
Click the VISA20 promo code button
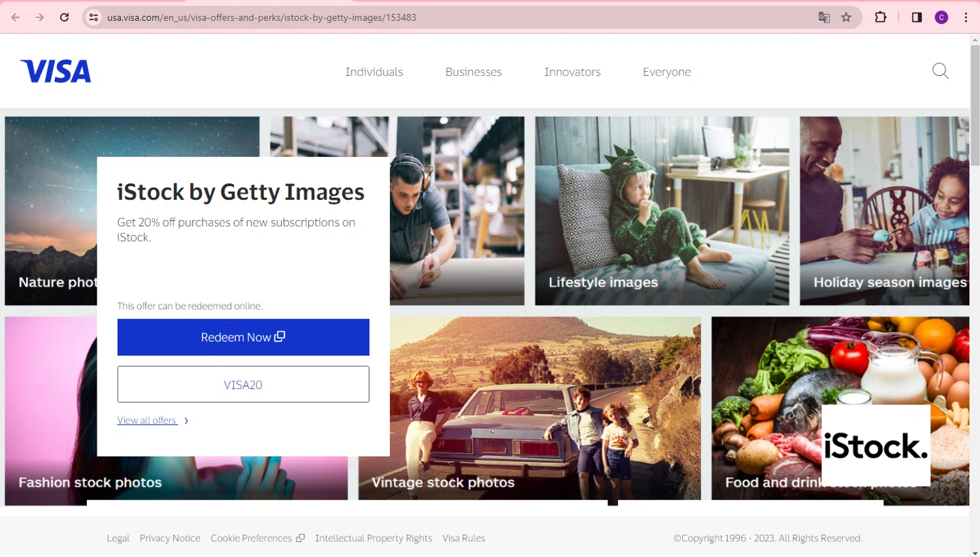pyautogui.click(x=243, y=384)
